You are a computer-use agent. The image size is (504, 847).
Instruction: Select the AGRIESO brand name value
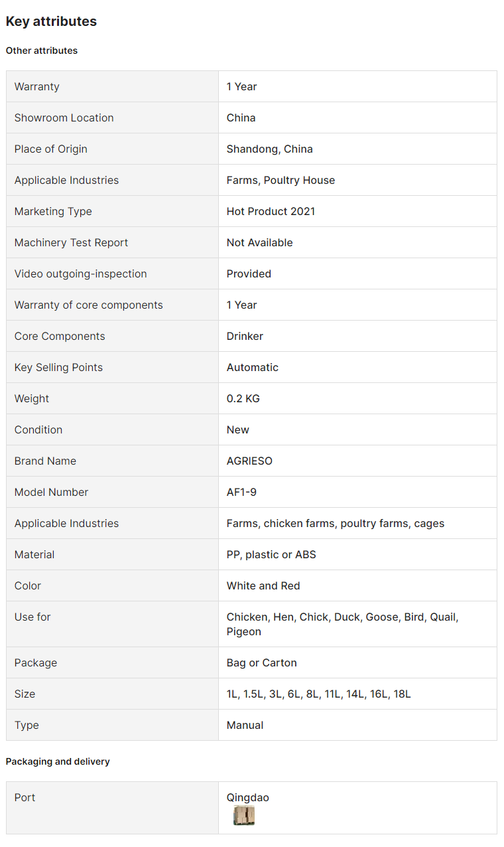pos(249,461)
